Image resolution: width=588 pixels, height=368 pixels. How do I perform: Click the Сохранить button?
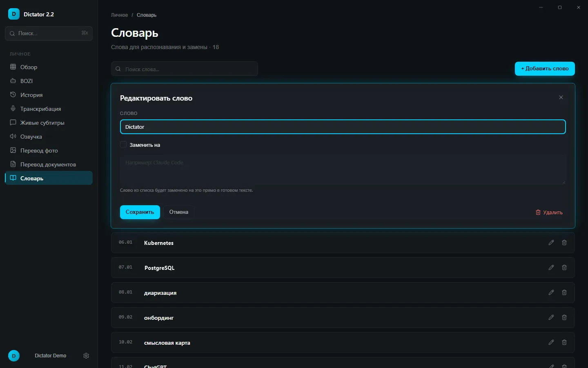(140, 212)
